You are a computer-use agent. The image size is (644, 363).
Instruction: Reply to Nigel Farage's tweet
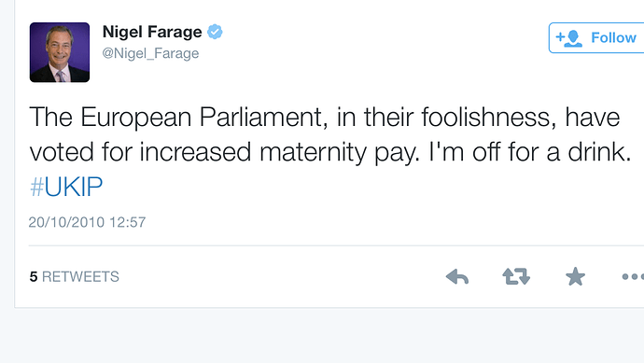[x=457, y=277]
